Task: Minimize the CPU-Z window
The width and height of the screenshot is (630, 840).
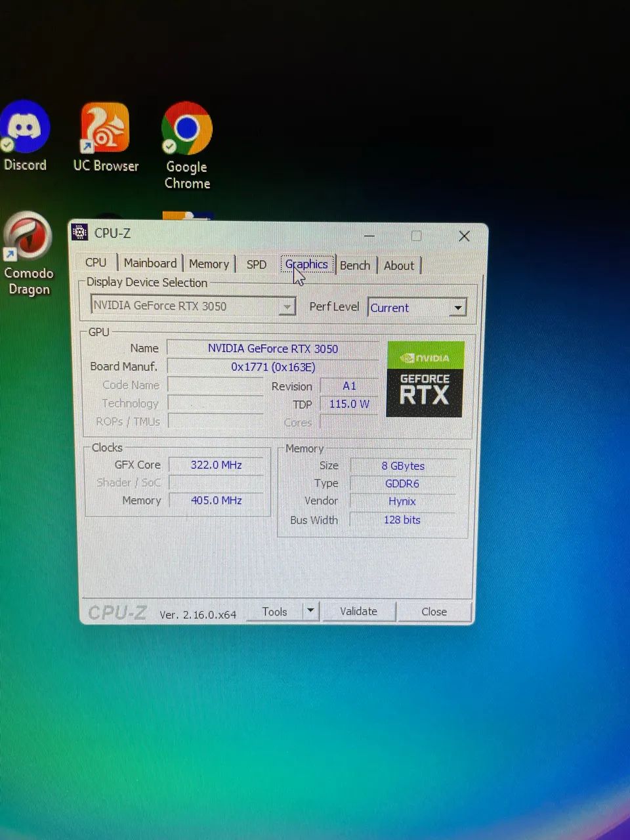Action: tap(369, 236)
